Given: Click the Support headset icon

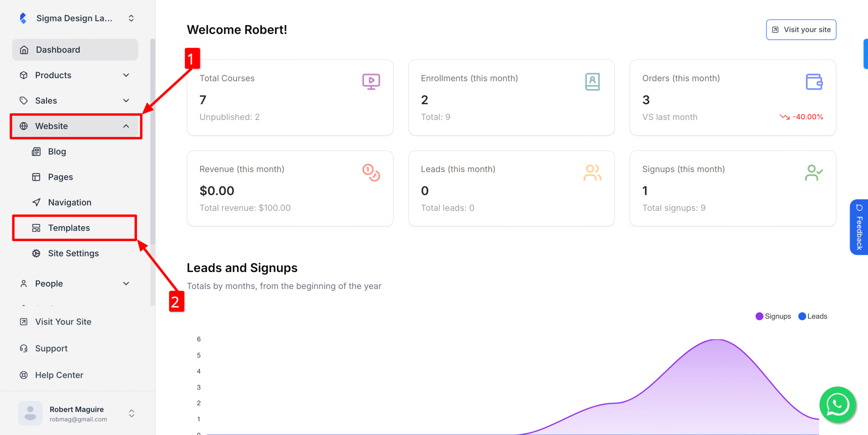Looking at the screenshot, I should click(x=24, y=348).
